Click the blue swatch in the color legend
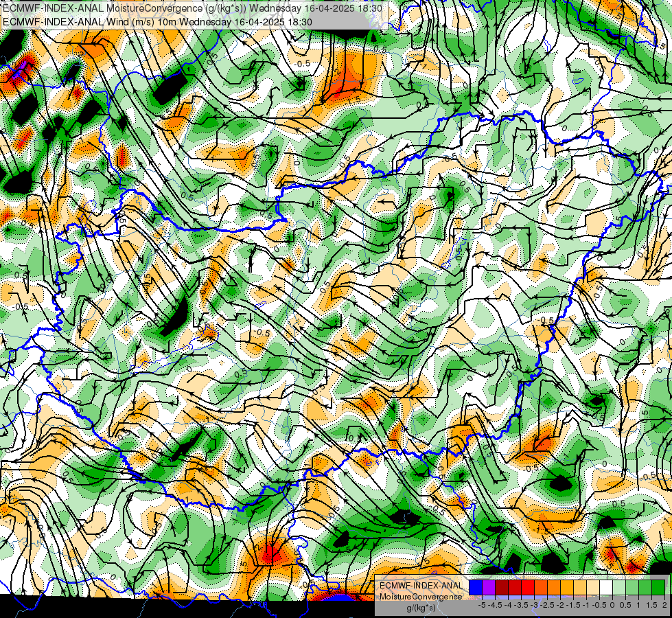The width and height of the screenshot is (672, 618). point(476,588)
